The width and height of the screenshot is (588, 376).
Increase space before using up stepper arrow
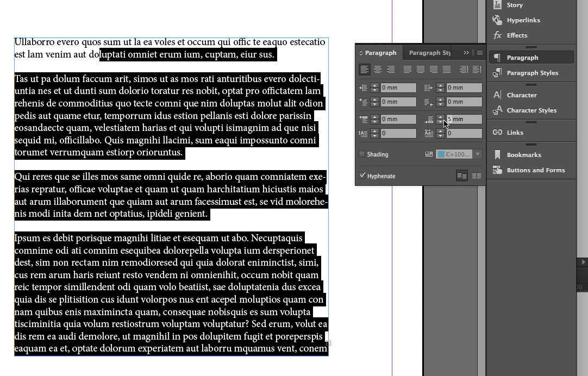pyautogui.click(x=374, y=116)
